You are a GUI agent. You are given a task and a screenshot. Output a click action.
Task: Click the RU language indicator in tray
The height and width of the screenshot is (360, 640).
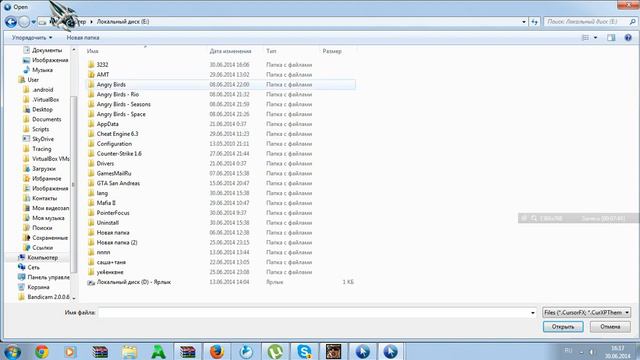click(x=568, y=351)
